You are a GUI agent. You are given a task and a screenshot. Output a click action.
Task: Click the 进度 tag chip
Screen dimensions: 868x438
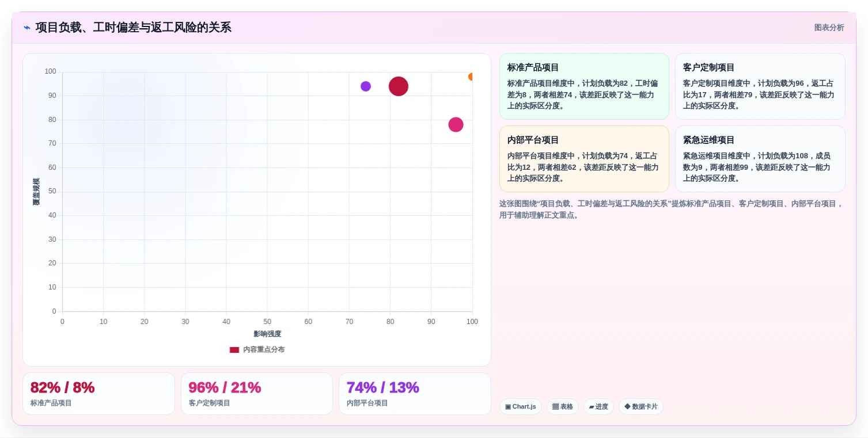click(x=598, y=406)
